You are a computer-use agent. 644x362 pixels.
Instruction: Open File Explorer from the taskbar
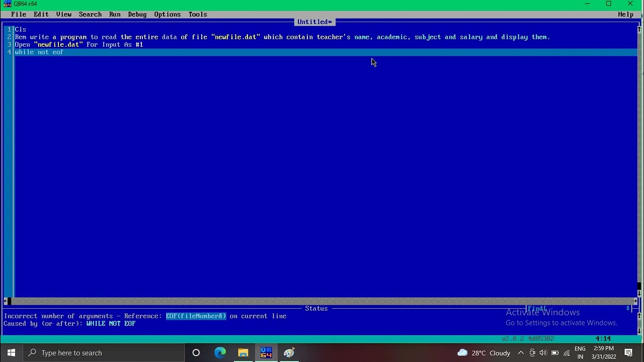tap(243, 353)
